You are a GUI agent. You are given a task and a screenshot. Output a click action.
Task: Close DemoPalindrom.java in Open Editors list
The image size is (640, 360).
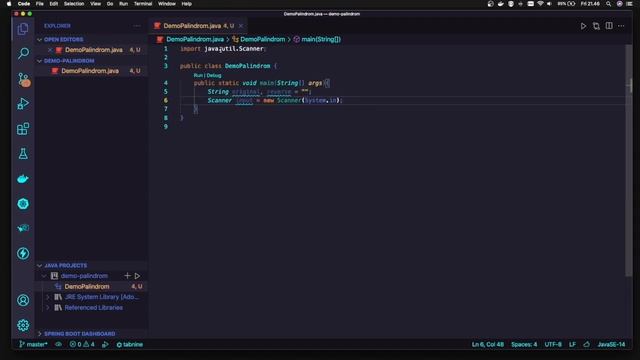[50, 50]
